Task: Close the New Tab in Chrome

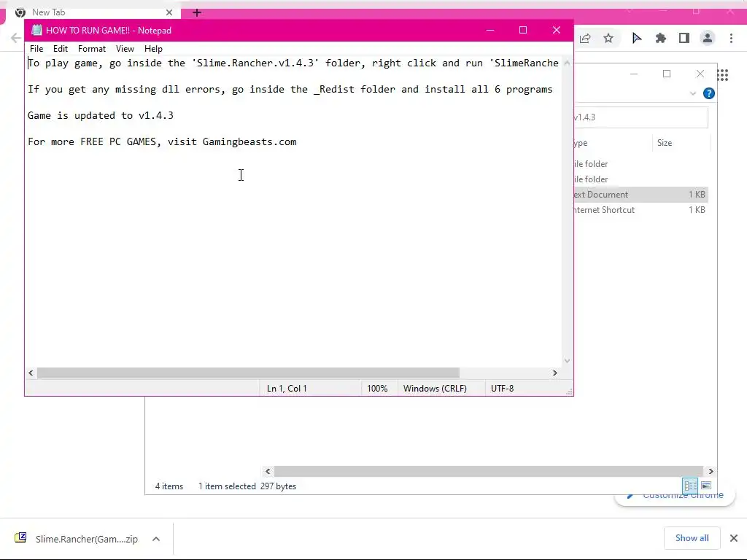Action: (169, 12)
